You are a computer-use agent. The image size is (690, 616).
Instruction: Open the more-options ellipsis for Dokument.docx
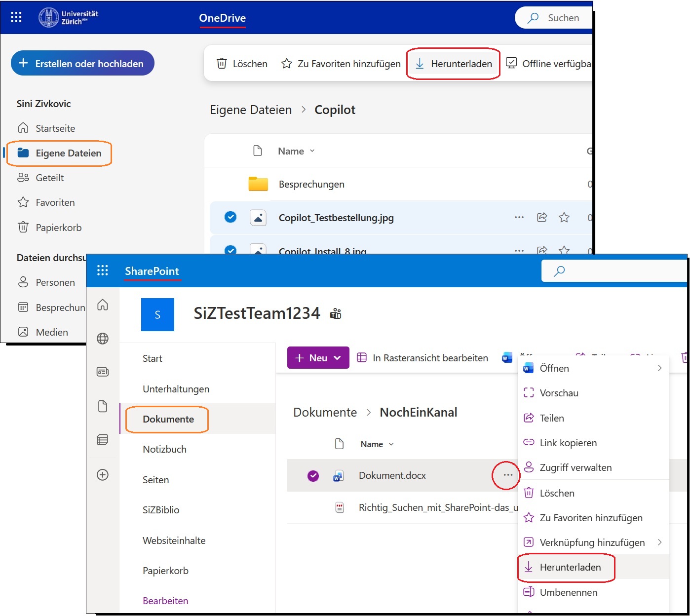coord(505,475)
